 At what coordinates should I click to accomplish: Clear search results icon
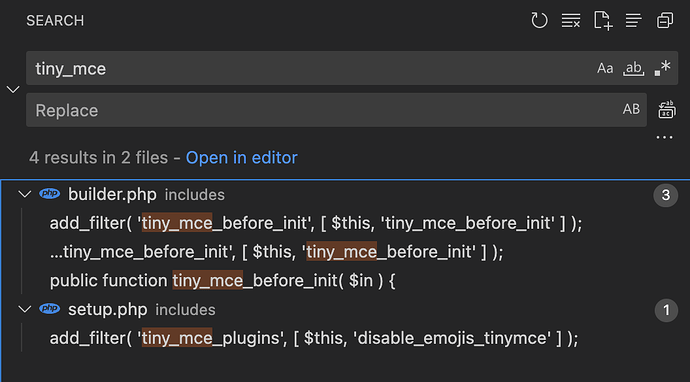(571, 20)
